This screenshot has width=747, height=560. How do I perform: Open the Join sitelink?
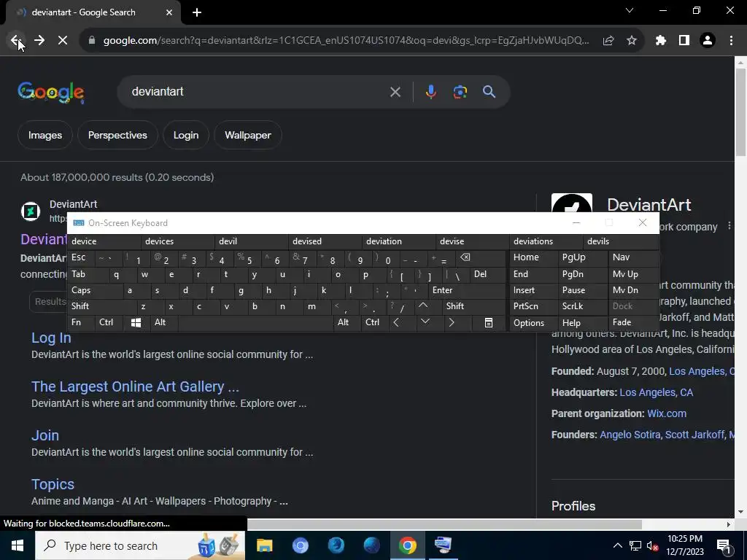pos(45,436)
